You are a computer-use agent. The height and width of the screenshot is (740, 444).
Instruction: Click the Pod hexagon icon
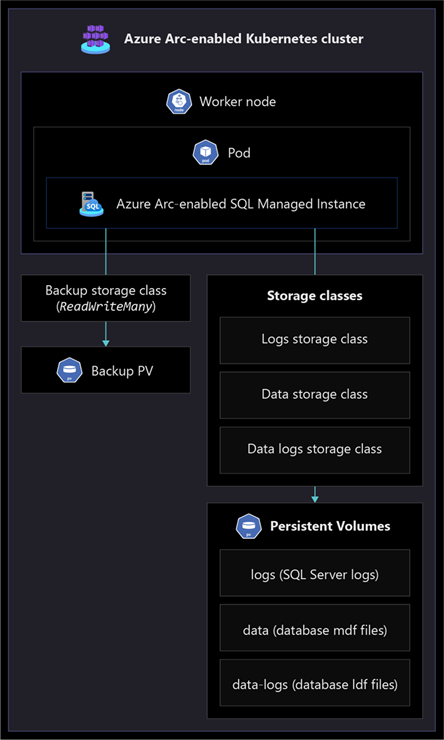click(206, 152)
